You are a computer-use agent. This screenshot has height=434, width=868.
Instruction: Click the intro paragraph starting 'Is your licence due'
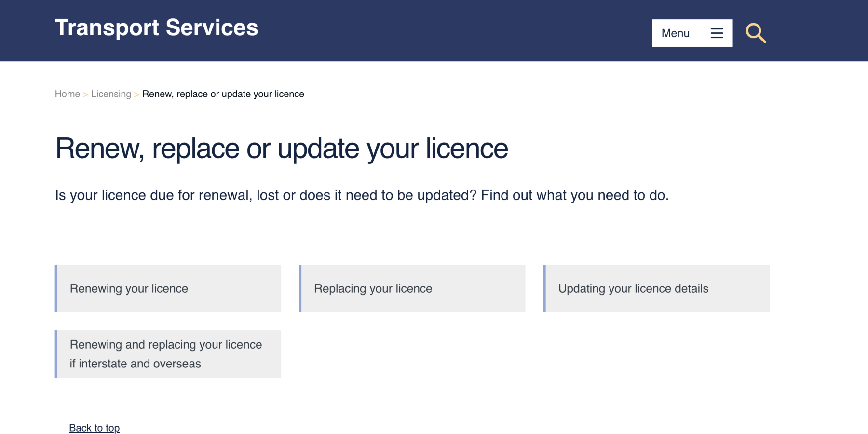pos(362,195)
